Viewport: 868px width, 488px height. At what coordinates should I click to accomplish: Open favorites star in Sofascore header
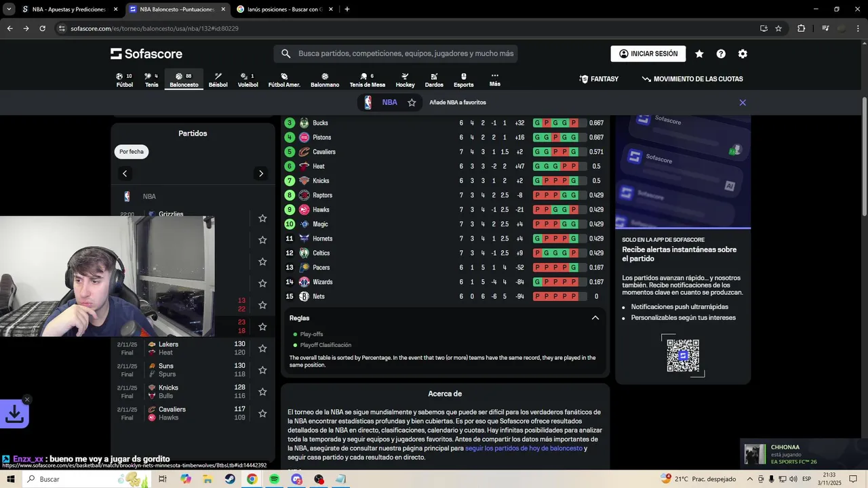(x=699, y=54)
